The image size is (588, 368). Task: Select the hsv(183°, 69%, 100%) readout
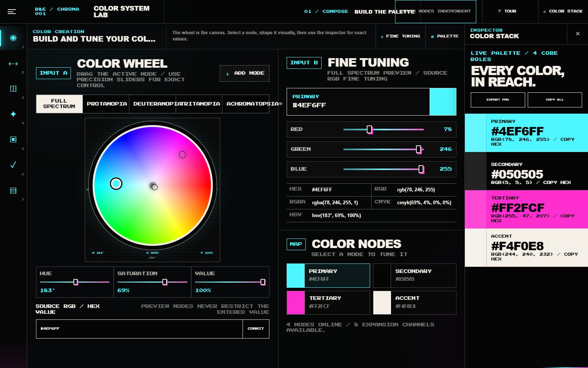[x=336, y=215]
